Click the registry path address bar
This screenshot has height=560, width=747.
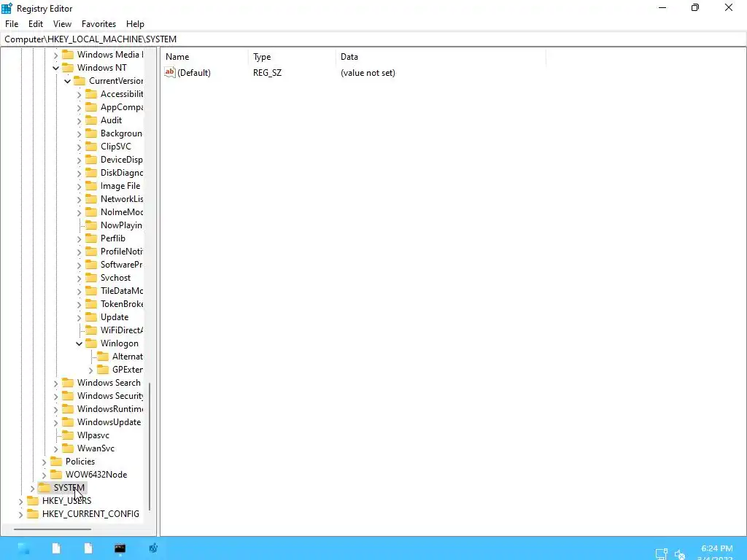pos(373,39)
